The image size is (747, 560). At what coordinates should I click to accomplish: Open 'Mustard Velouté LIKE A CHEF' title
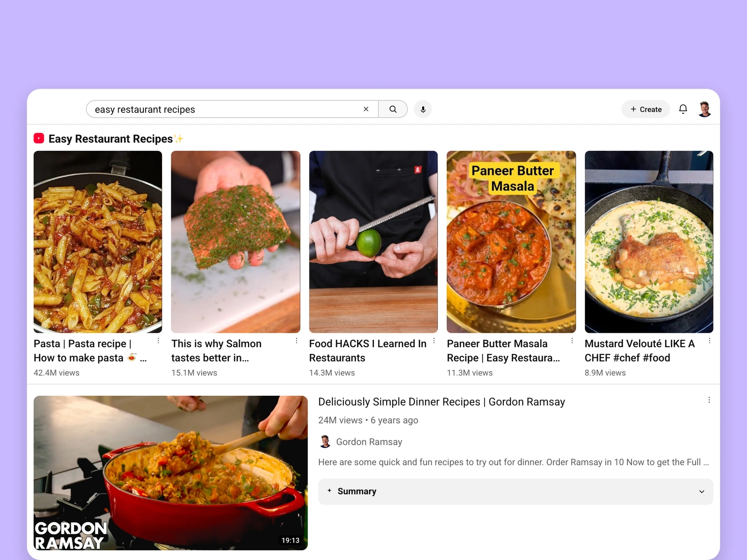click(x=640, y=351)
